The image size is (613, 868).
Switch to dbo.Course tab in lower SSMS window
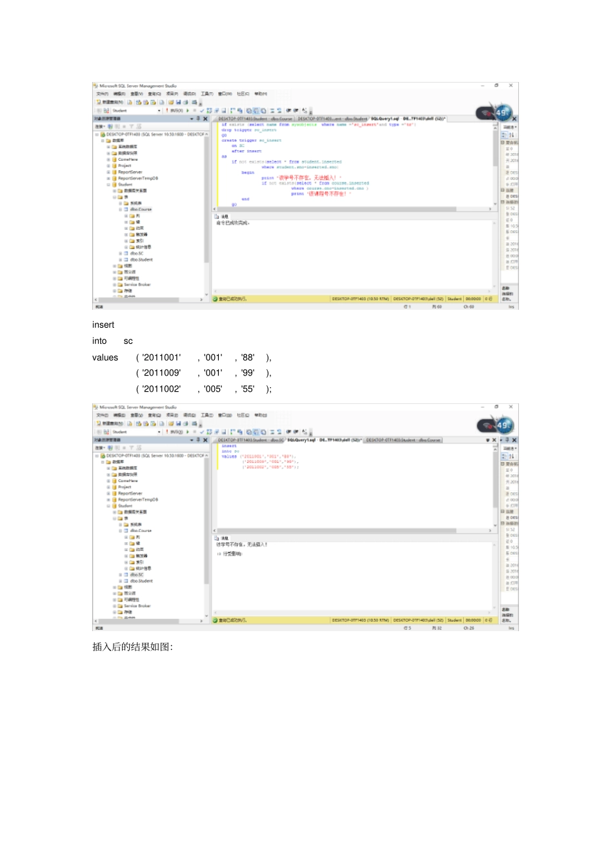coord(403,440)
